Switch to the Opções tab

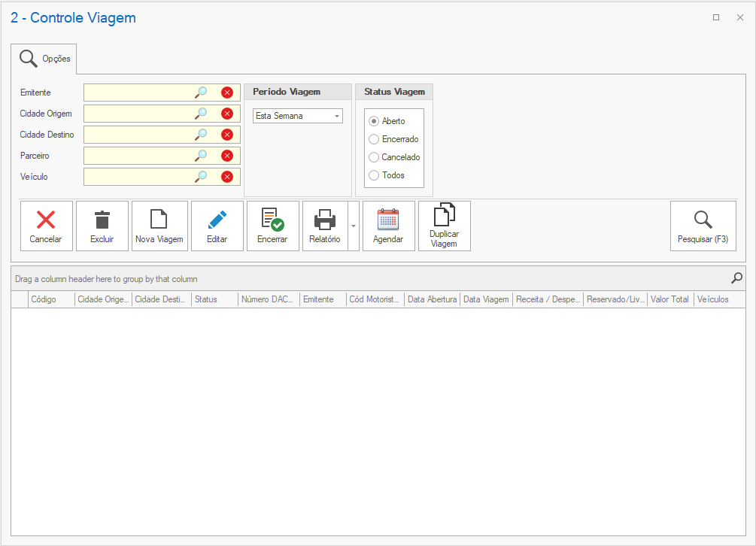click(x=44, y=59)
